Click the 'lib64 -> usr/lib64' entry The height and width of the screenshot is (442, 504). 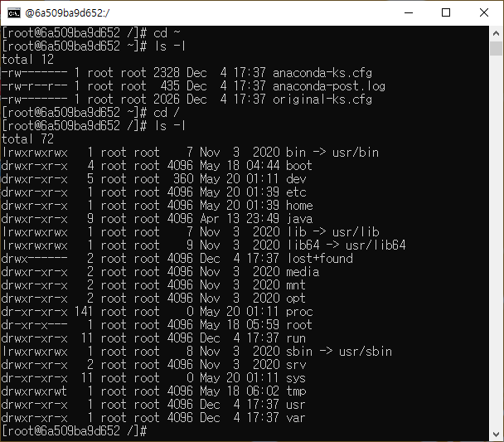click(346, 245)
